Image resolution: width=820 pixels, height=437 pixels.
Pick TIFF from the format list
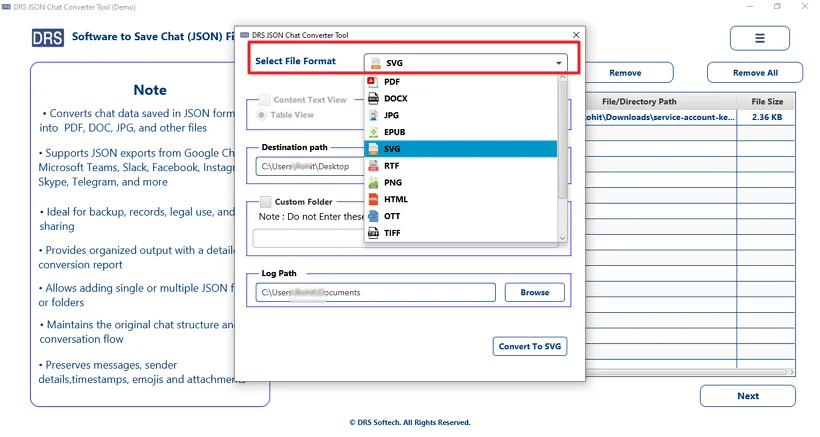[x=460, y=233]
